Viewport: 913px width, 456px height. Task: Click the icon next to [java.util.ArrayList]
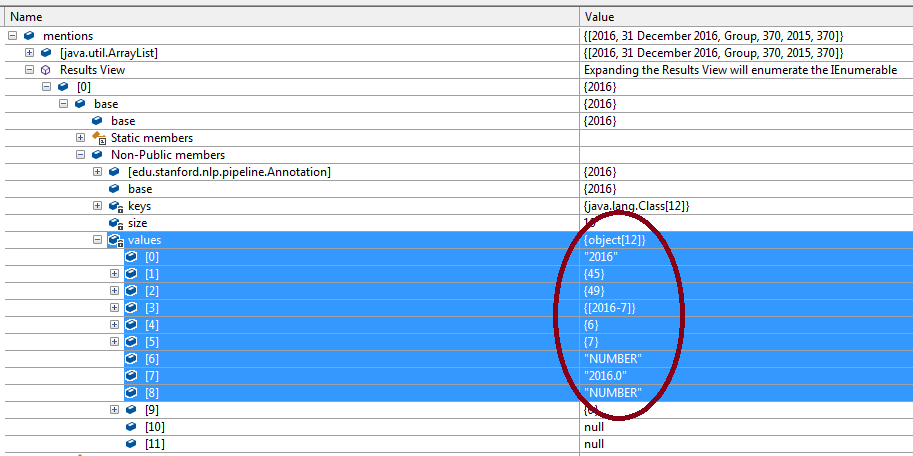pyautogui.click(x=46, y=53)
